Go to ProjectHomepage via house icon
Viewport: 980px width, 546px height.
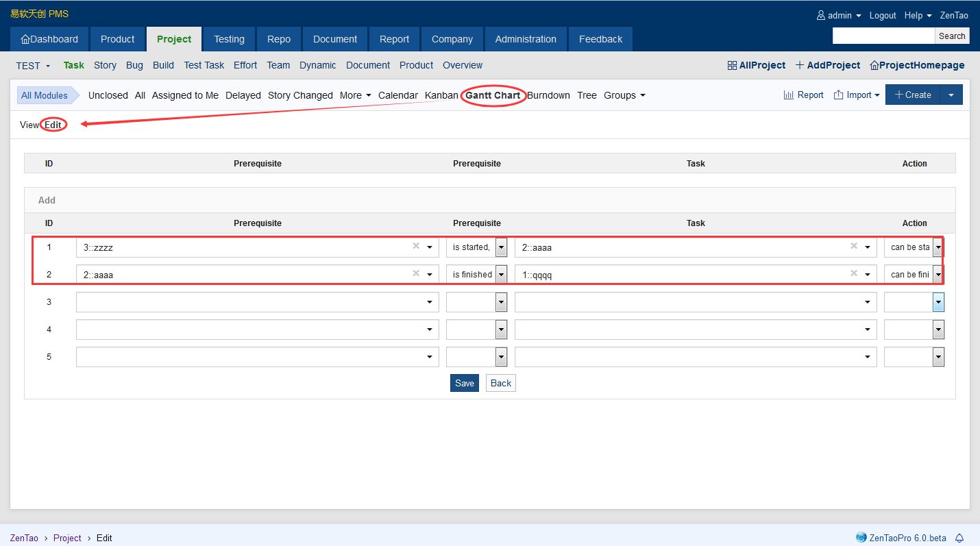(874, 66)
